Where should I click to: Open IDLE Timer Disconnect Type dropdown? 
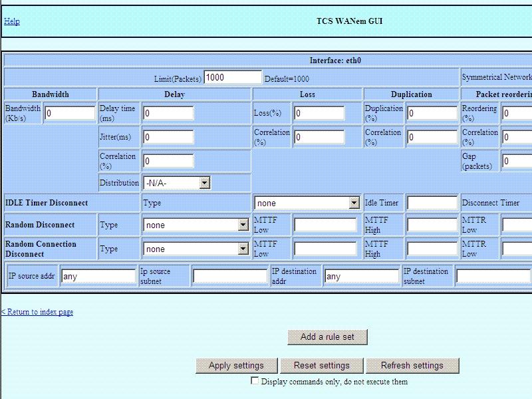(x=307, y=203)
